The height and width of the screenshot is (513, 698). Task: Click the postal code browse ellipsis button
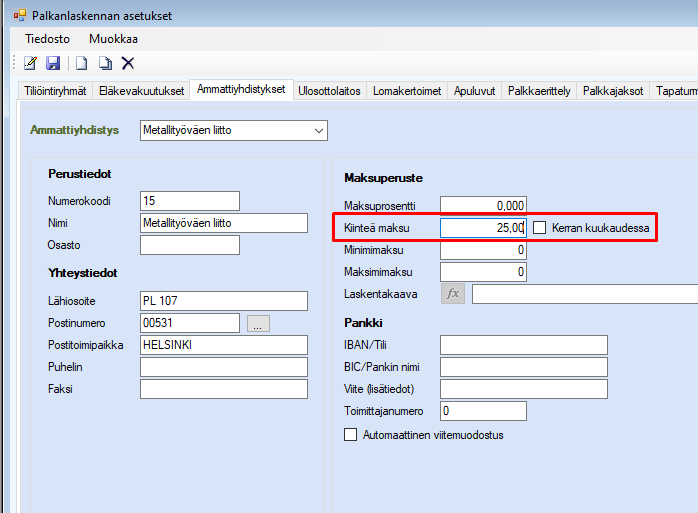click(x=259, y=323)
